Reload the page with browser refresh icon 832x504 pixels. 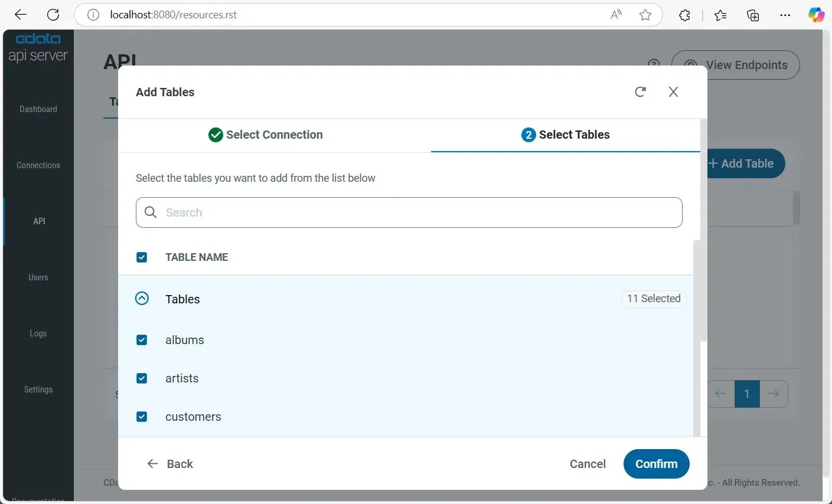tap(53, 15)
